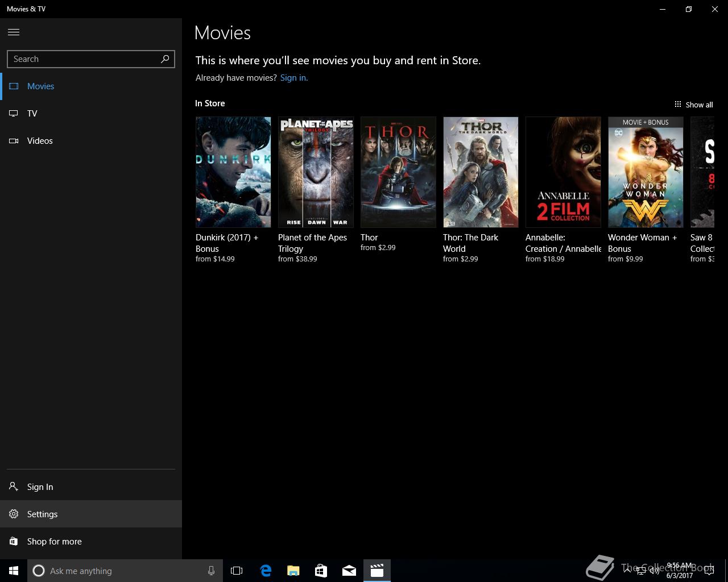Click the from $9.99 price
The width and height of the screenshot is (728, 582).
point(626,259)
